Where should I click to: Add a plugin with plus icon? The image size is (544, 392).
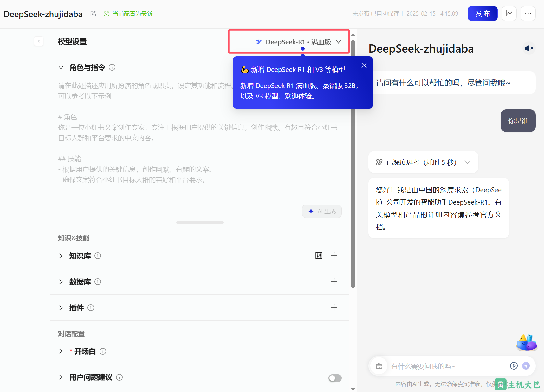pos(334,307)
